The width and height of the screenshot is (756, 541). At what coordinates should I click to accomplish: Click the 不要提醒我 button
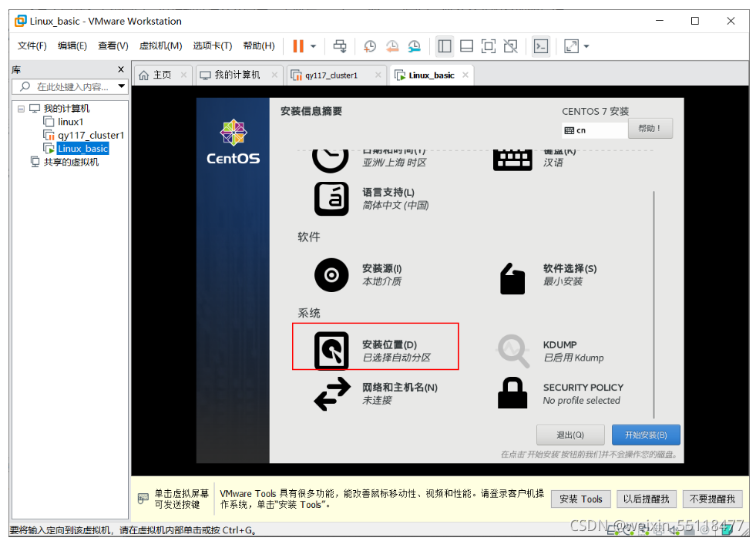coord(712,499)
